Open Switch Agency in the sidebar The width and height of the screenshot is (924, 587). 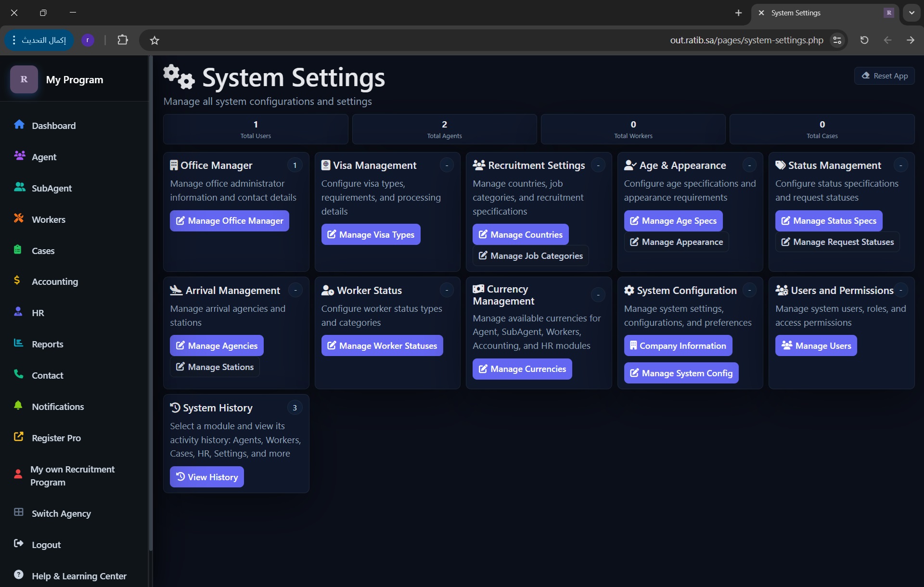coord(61,513)
